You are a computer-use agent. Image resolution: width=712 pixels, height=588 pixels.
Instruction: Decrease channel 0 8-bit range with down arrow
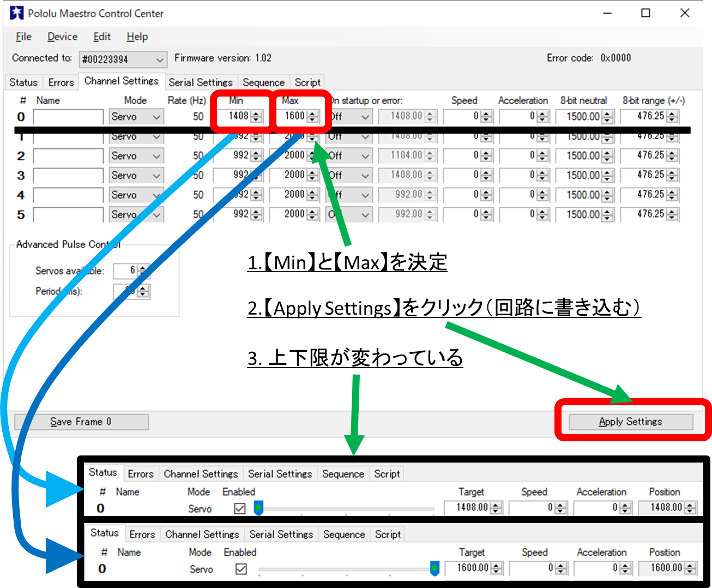point(673,120)
